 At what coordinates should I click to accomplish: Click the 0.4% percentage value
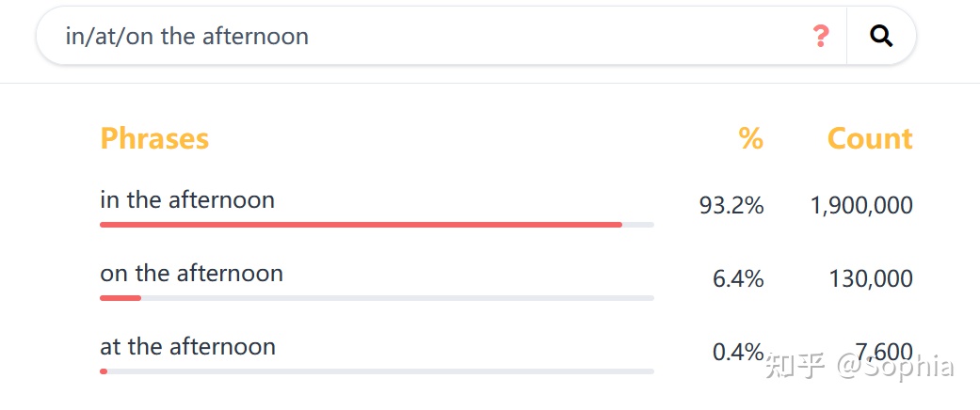tap(738, 352)
